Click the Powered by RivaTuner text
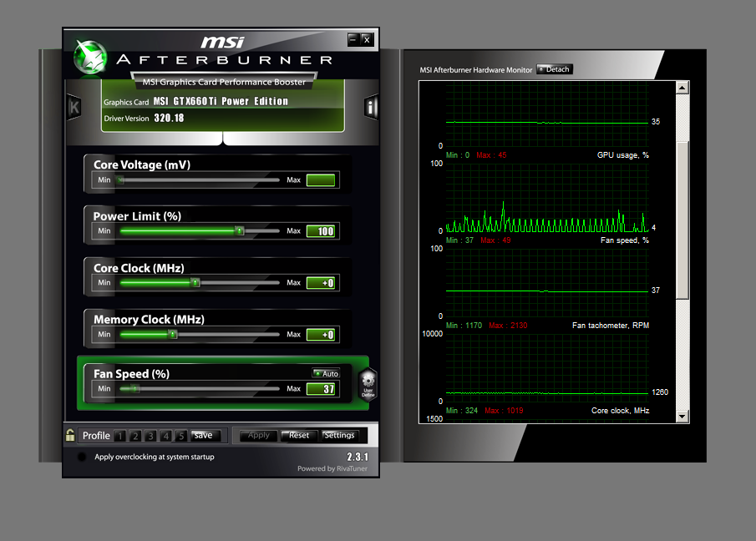 click(x=332, y=468)
